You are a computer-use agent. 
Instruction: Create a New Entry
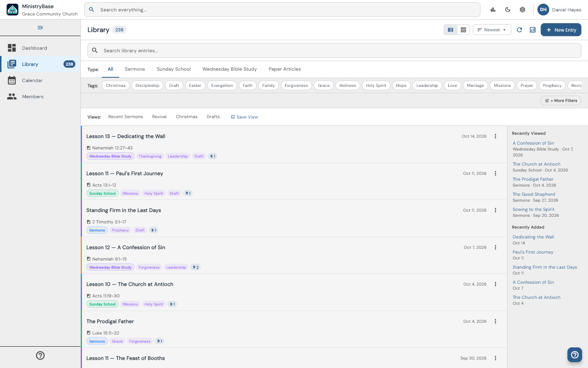pyautogui.click(x=561, y=30)
